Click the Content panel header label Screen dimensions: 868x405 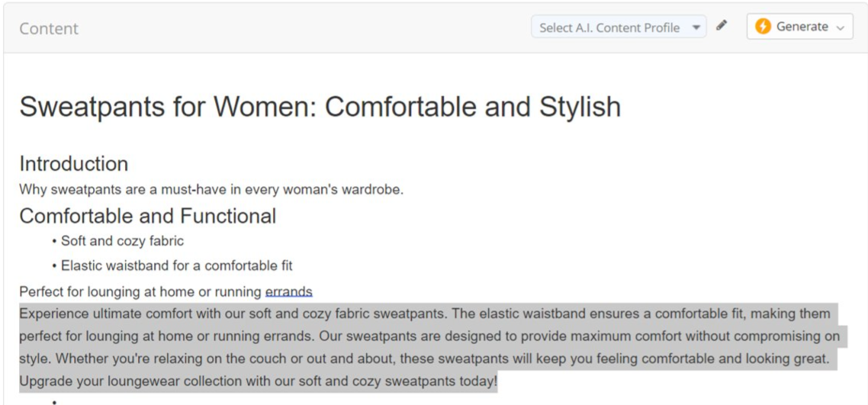tap(49, 28)
